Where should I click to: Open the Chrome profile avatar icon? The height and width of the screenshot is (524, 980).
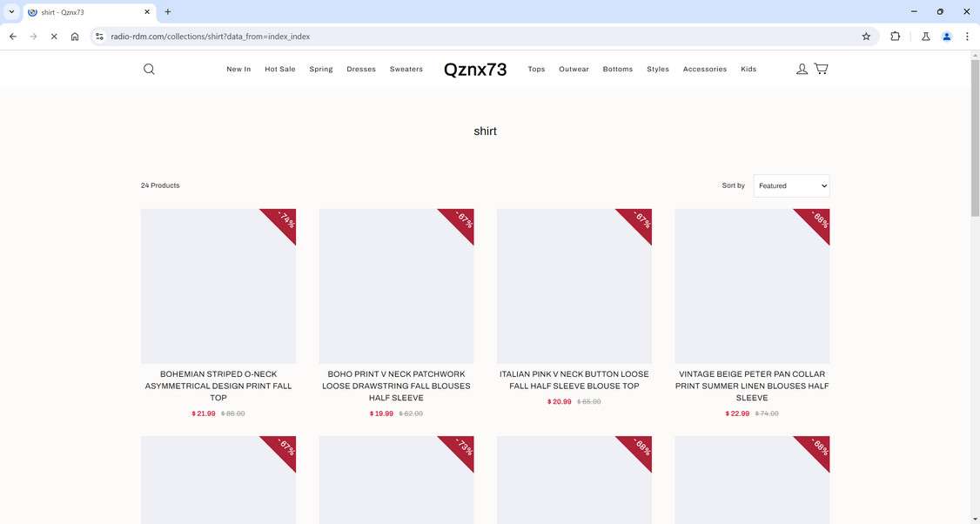pos(947,37)
